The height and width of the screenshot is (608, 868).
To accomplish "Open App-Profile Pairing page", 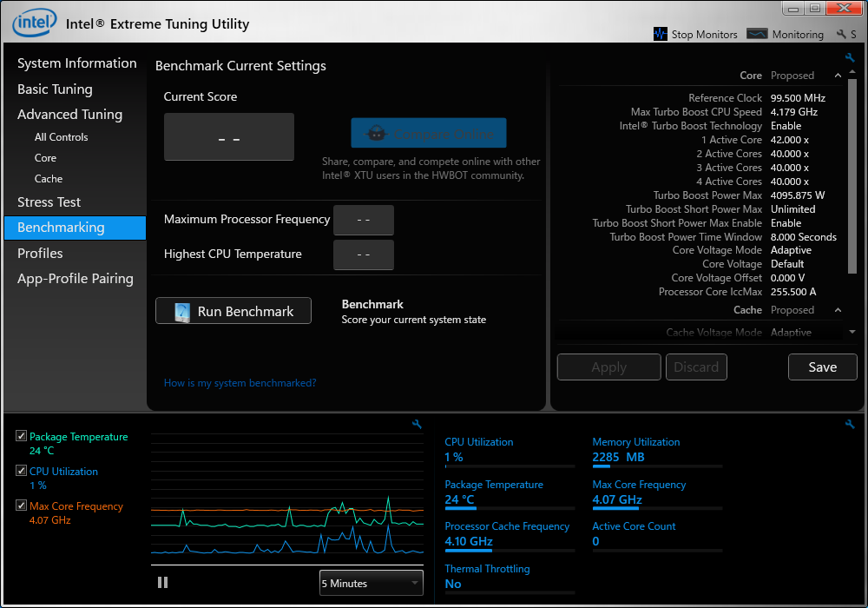I will [x=76, y=279].
